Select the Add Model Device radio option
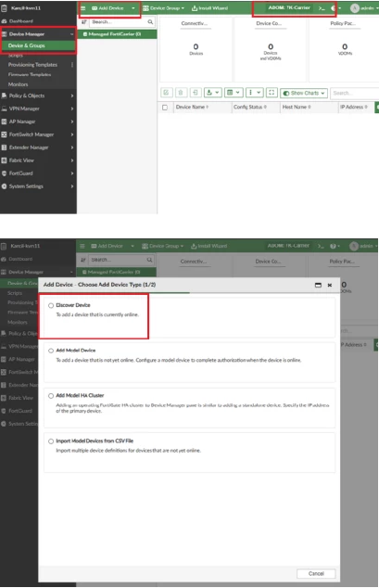Image resolution: width=379 pixels, height=588 pixels. coord(51,351)
